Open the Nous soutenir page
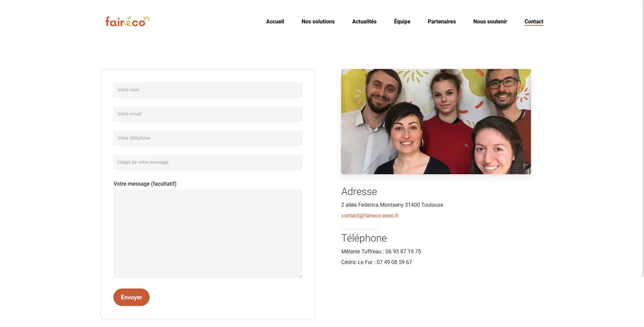 point(490,22)
